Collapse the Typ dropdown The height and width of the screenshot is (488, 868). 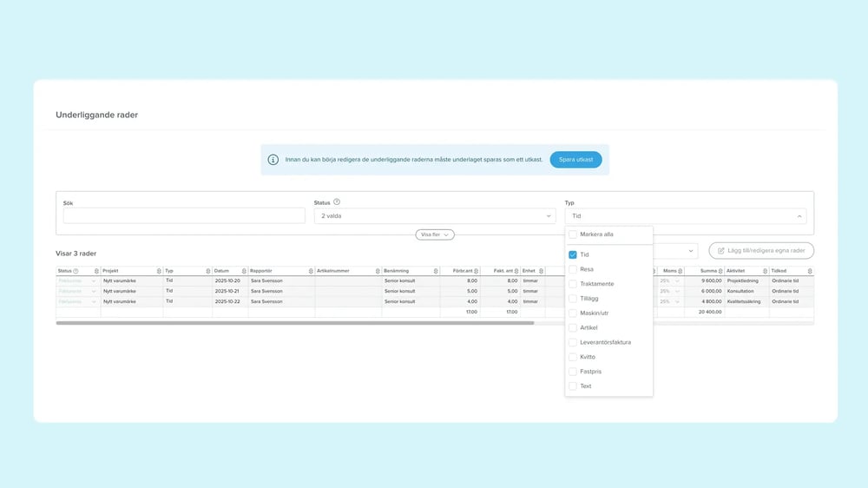pyautogui.click(x=685, y=216)
